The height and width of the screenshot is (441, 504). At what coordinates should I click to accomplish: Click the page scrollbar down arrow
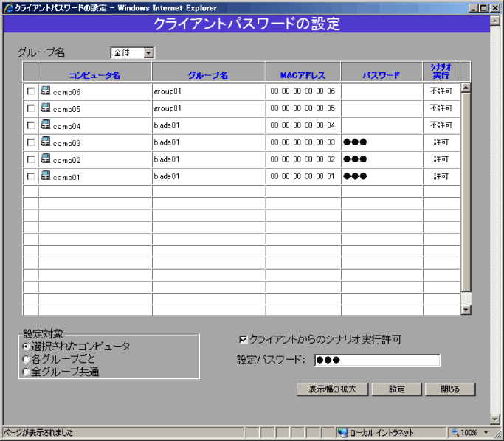[495, 419]
